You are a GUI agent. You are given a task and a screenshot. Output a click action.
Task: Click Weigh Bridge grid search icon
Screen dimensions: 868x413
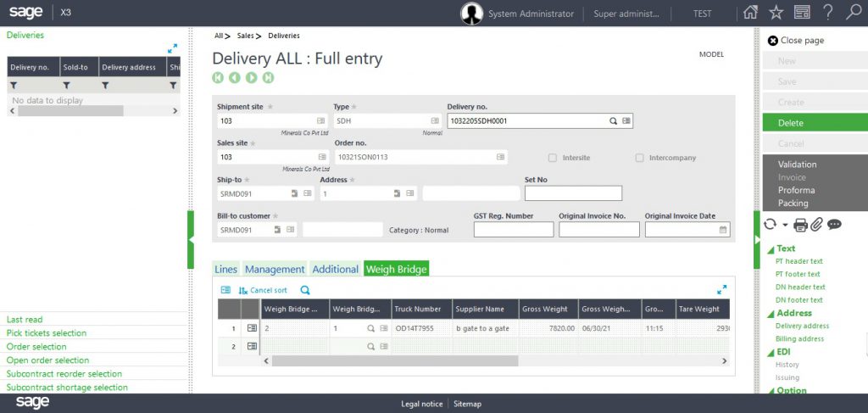[305, 290]
